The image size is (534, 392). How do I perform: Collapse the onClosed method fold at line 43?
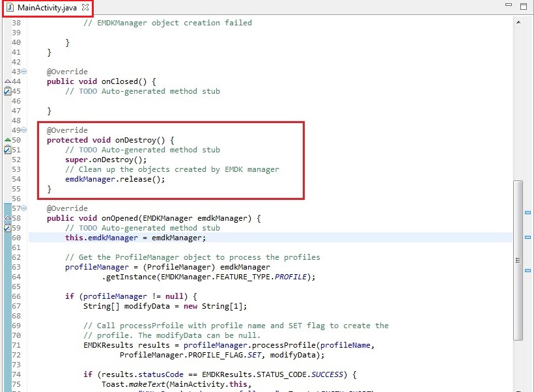(24, 72)
